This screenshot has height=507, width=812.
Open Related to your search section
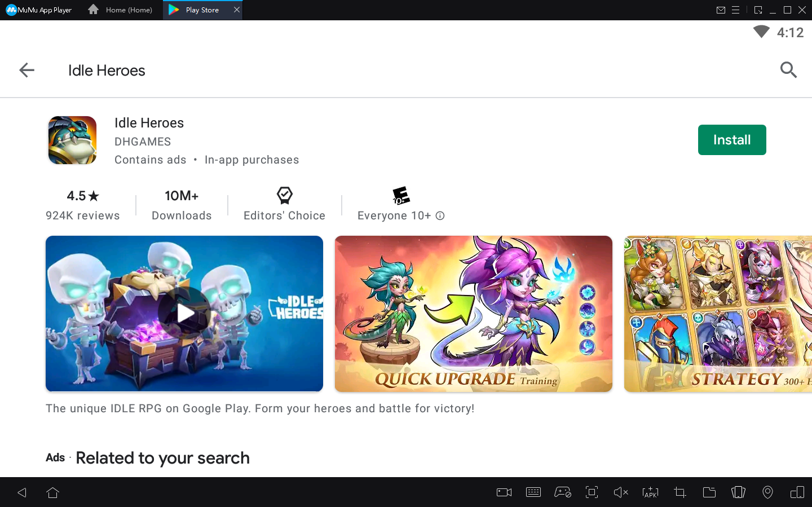click(x=162, y=458)
